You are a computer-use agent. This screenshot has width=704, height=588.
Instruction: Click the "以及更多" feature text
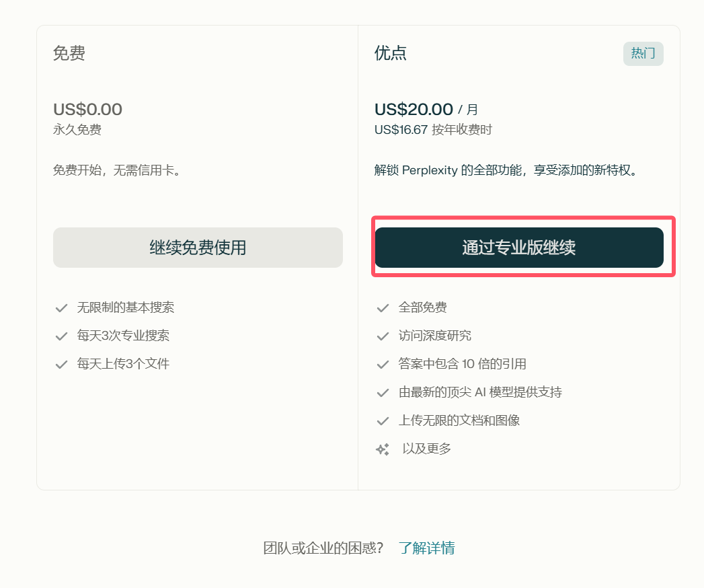point(426,449)
